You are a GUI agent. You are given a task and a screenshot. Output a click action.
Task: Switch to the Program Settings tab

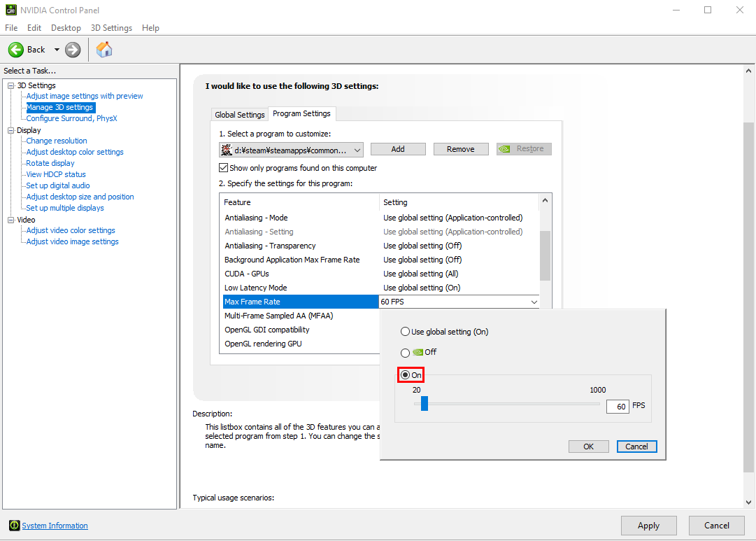(302, 113)
